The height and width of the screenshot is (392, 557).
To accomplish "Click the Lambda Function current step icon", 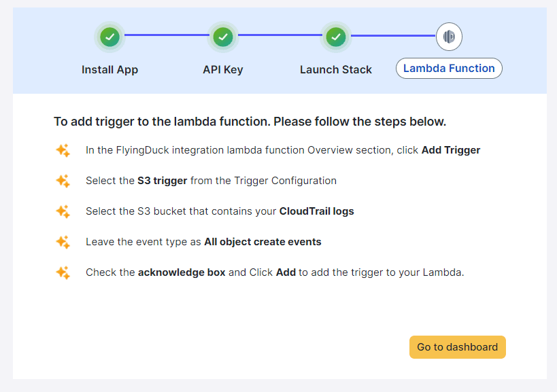I will coord(449,37).
